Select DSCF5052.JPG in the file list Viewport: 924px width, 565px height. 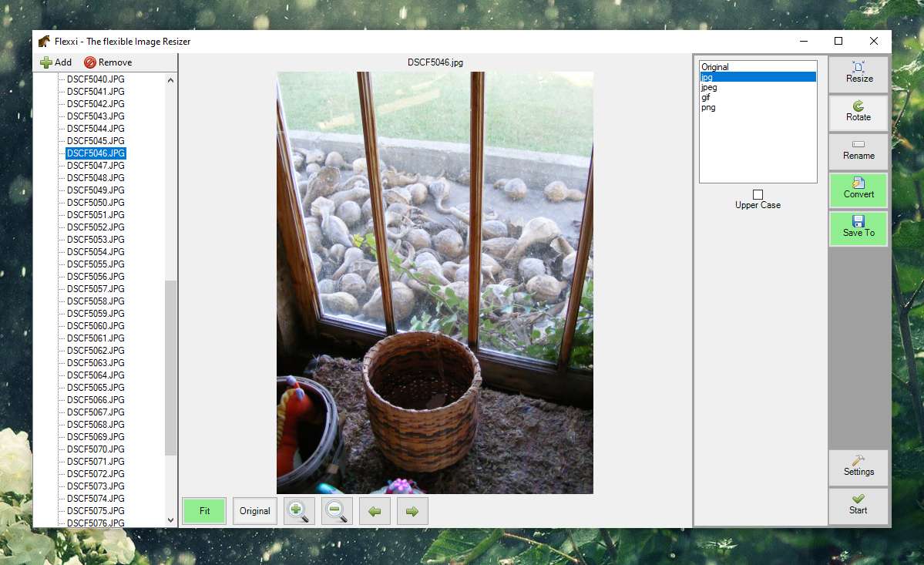click(96, 227)
